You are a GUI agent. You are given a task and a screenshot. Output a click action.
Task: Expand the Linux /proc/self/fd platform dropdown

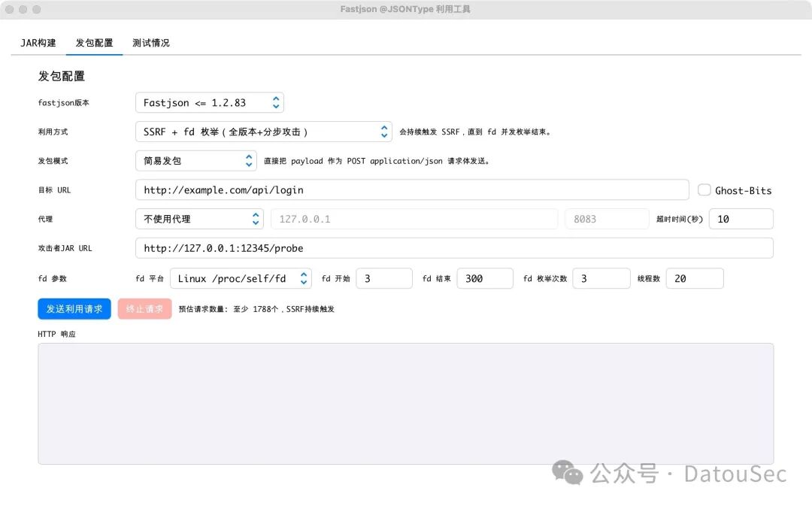[241, 279]
